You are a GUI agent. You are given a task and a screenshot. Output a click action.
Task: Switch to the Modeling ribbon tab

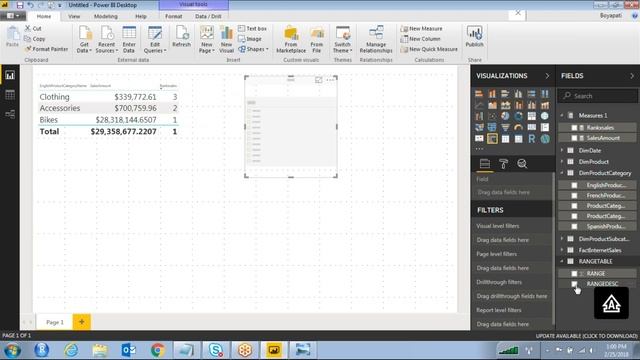pos(106,16)
